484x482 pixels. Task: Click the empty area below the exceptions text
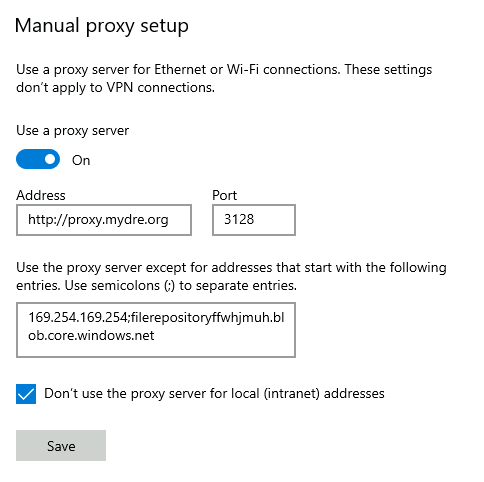point(156,349)
